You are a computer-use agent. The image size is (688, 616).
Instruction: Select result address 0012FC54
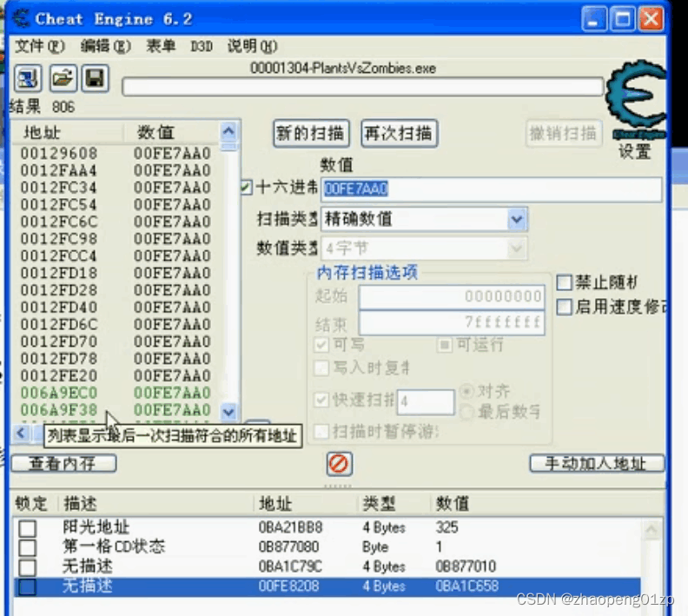(59, 205)
